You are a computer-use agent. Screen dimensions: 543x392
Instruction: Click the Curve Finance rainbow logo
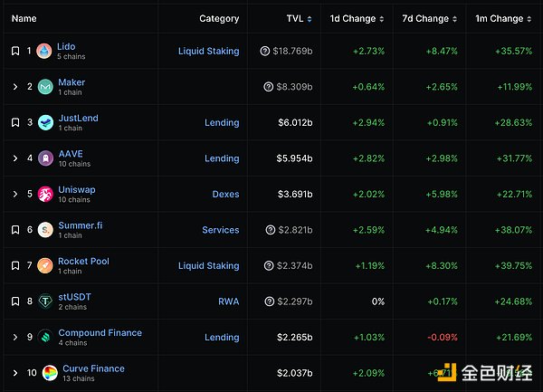[49, 373]
